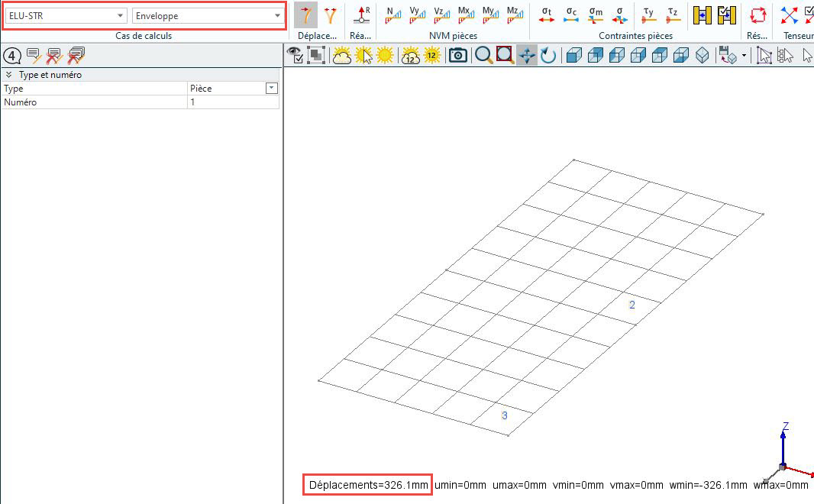Open the Type Pièce dropdown

tap(271, 89)
